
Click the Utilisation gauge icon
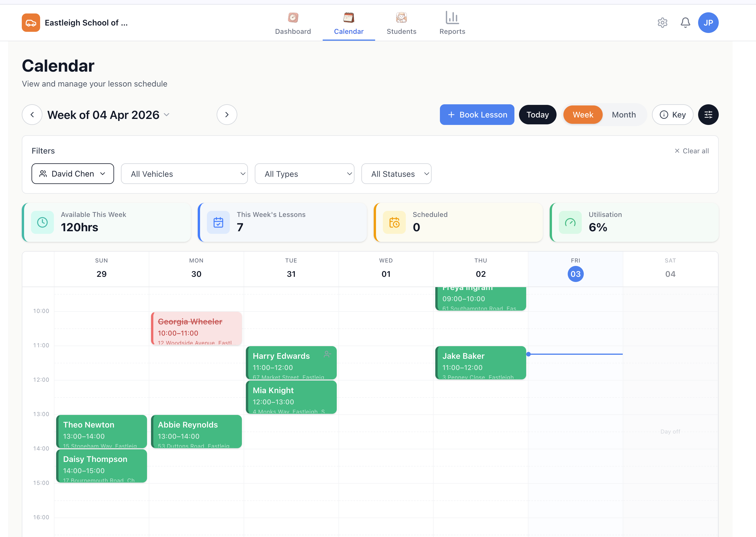click(x=570, y=223)
